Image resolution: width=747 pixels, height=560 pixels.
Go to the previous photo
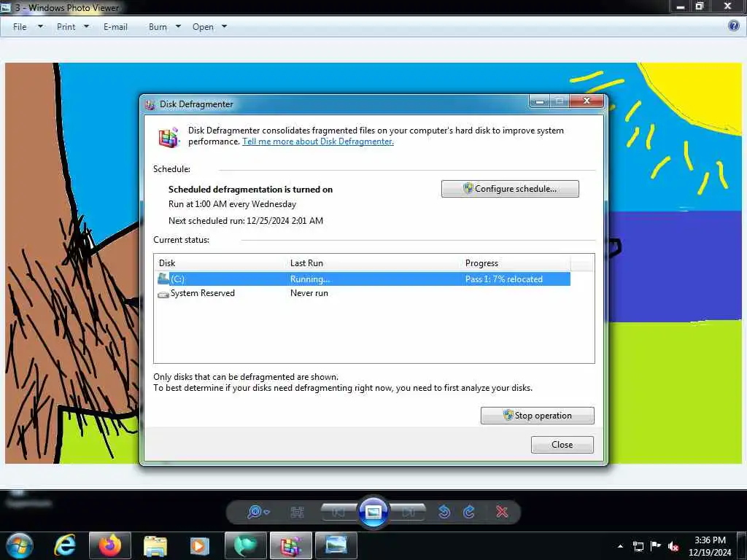click(338, 513)
